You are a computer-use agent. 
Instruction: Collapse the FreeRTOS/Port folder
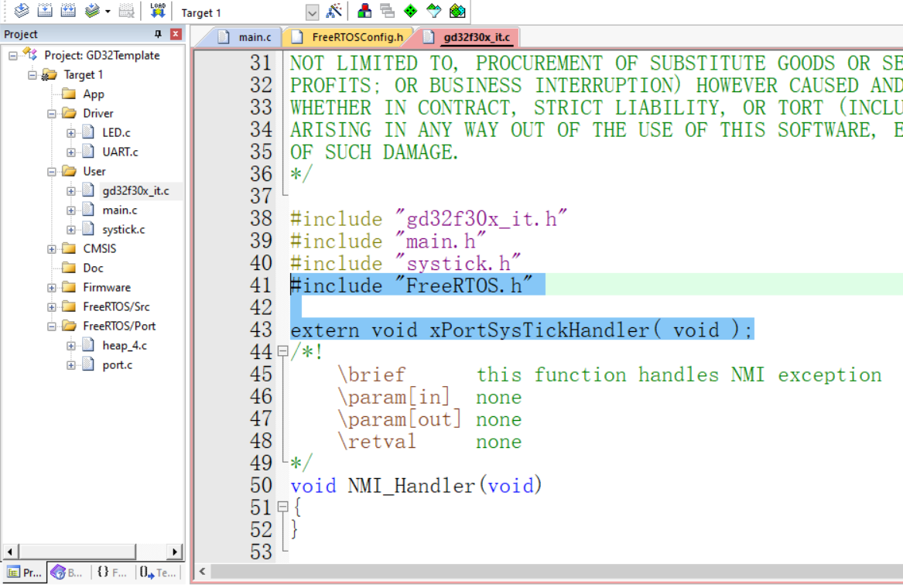52,326
